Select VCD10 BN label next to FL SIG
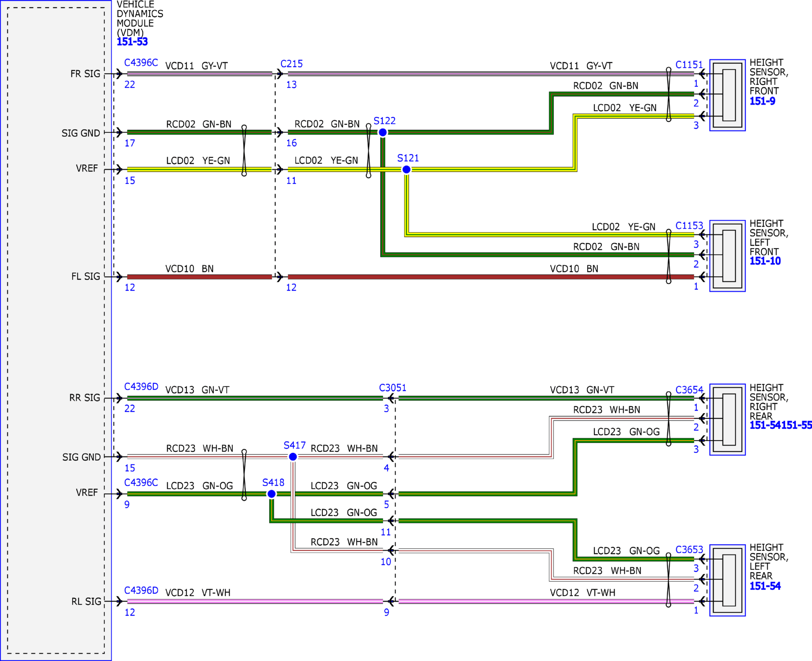The image size is (812, 661). click(x=189, y=269)
